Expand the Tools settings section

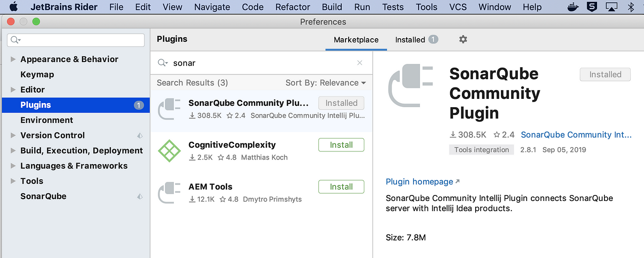click(13, 181)
